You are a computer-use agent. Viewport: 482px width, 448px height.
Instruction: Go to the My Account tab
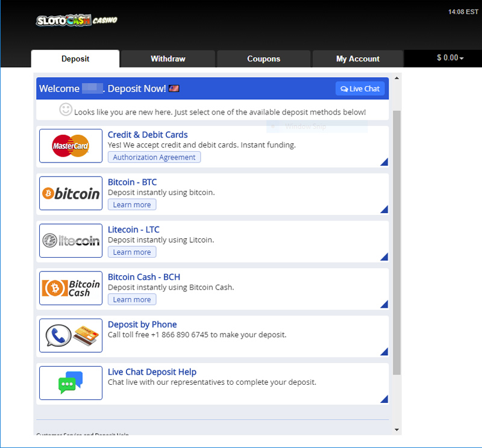tap(358, 58)
